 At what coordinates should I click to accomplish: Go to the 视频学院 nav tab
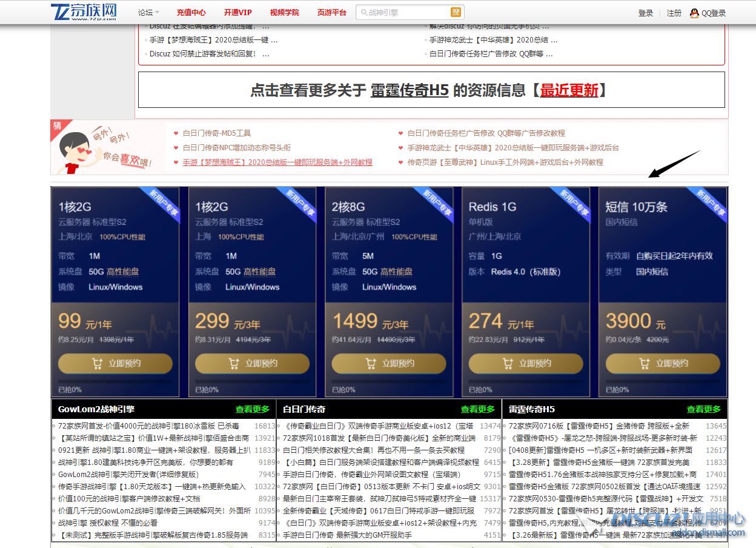point(284,13)
